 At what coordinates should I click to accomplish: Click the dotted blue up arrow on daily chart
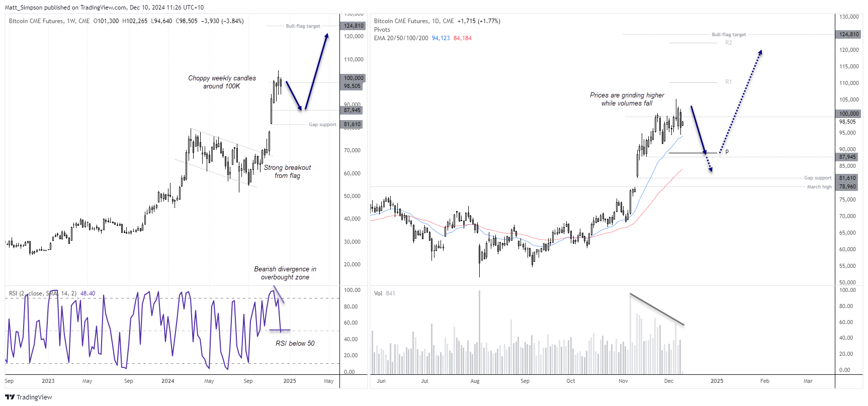click(741, 101)
